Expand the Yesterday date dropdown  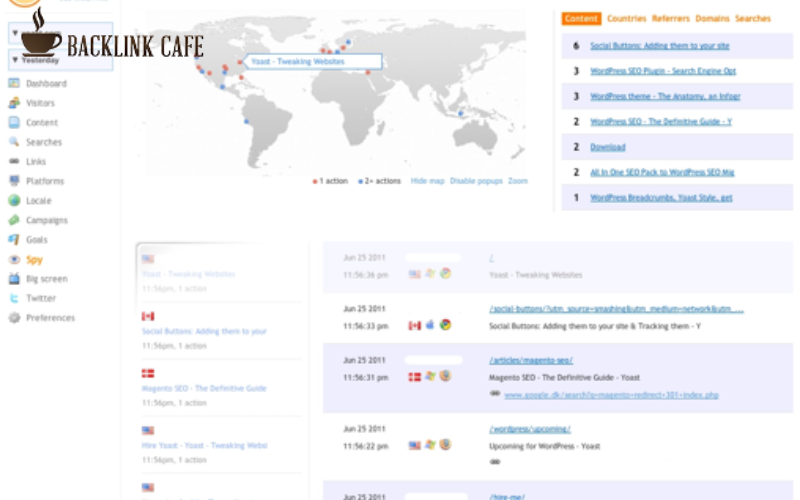pos(60,60)
